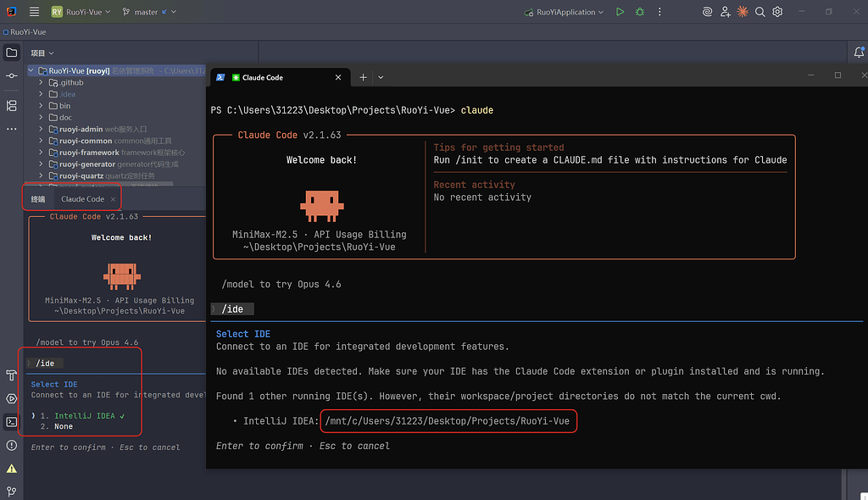
Task: Open the Project tool window folder icon
Action: (x=12, y=53)
